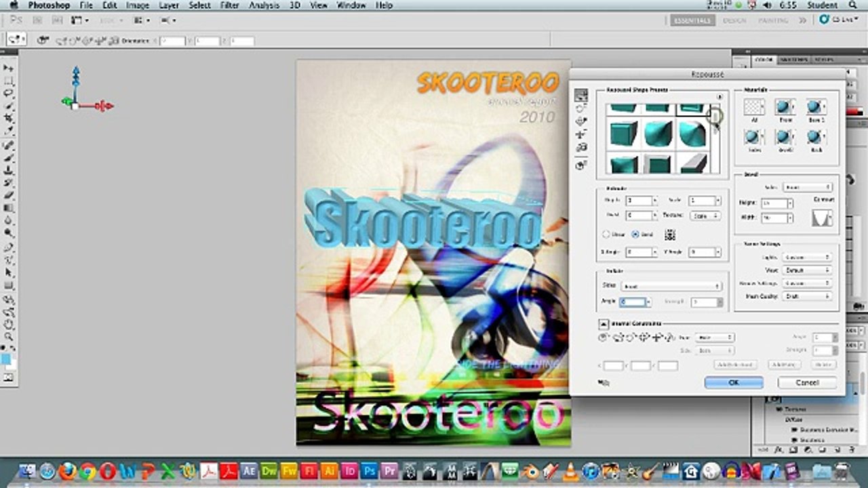Select the Back material thumbnail
The height and width of the screenshot is (488, 868).
[x=816, y=138]
